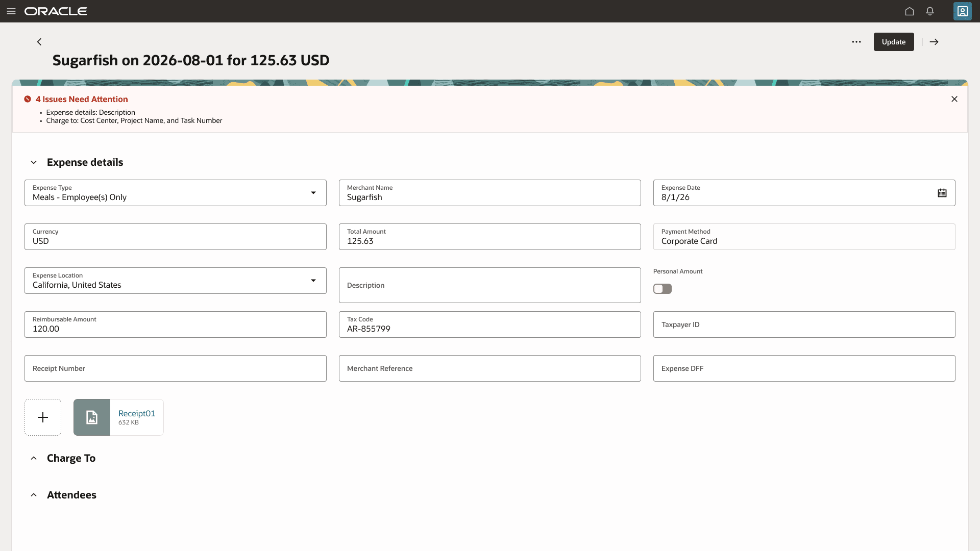This screenshot has width=980, height=551.
Task: Edit the Tax Code field
Action: point(490,324)
